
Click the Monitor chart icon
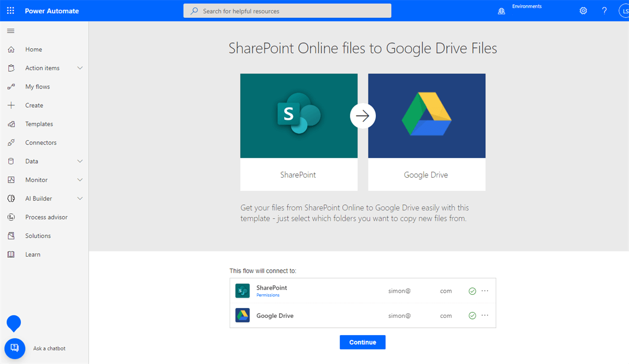11,180
